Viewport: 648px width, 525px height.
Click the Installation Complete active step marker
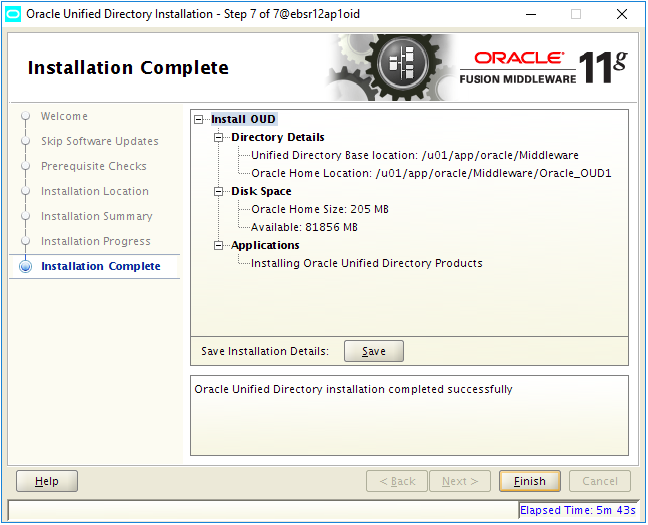[x=26, y=267]
